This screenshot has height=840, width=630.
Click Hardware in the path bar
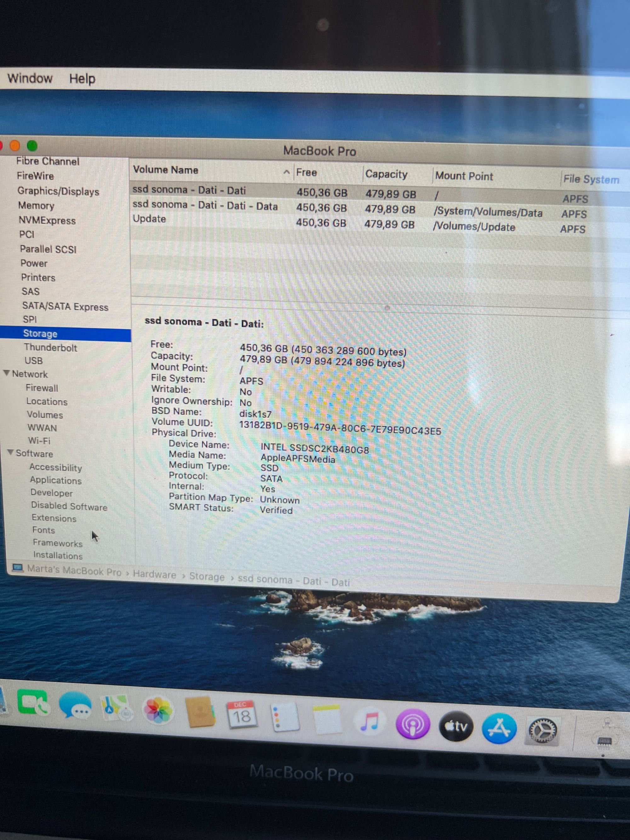[x=154, y=574]
